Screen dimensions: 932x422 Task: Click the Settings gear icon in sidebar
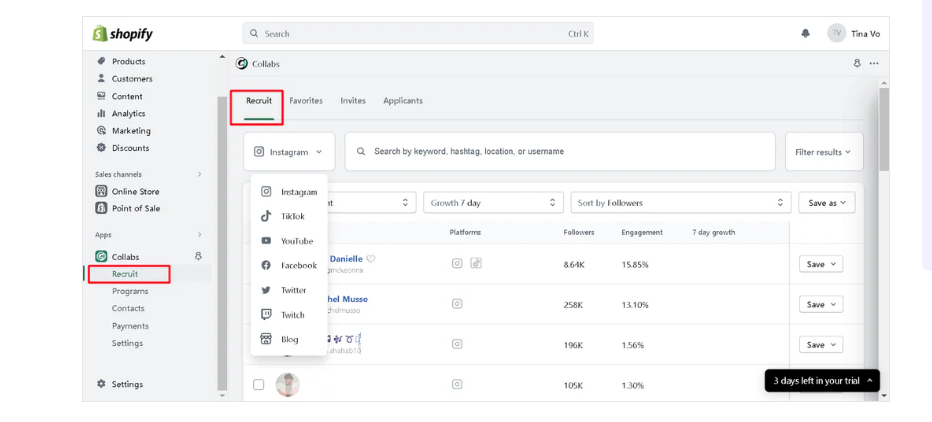[101, 384]
